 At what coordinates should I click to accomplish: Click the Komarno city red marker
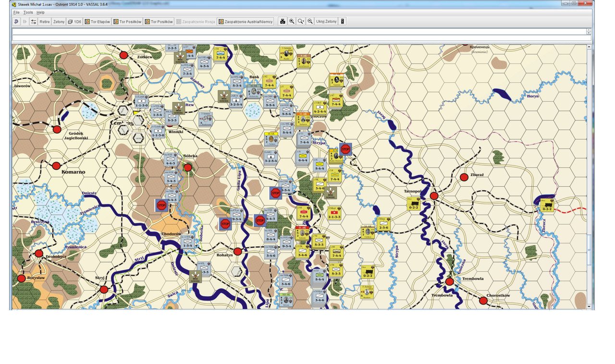click(x=56, y=166)
